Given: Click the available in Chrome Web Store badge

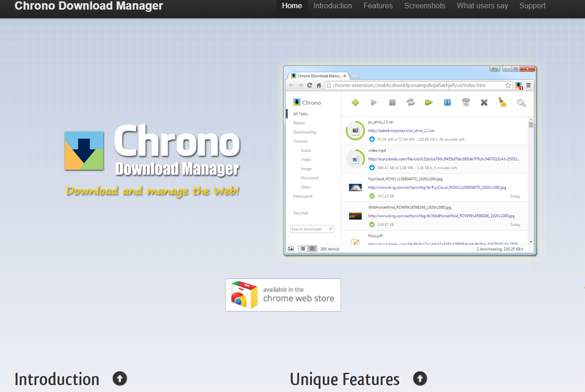Looking at the screenshot, I should 283,295.
